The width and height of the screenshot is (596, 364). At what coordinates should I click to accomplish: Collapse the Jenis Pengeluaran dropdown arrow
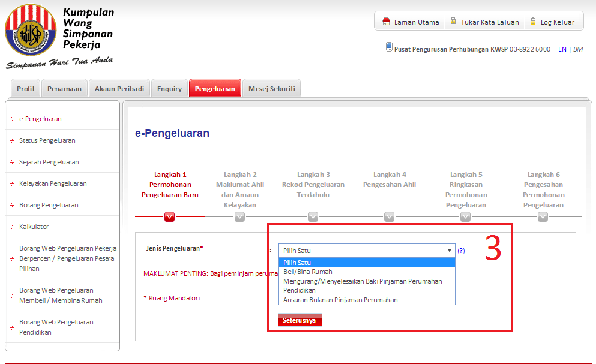point(450,251)
